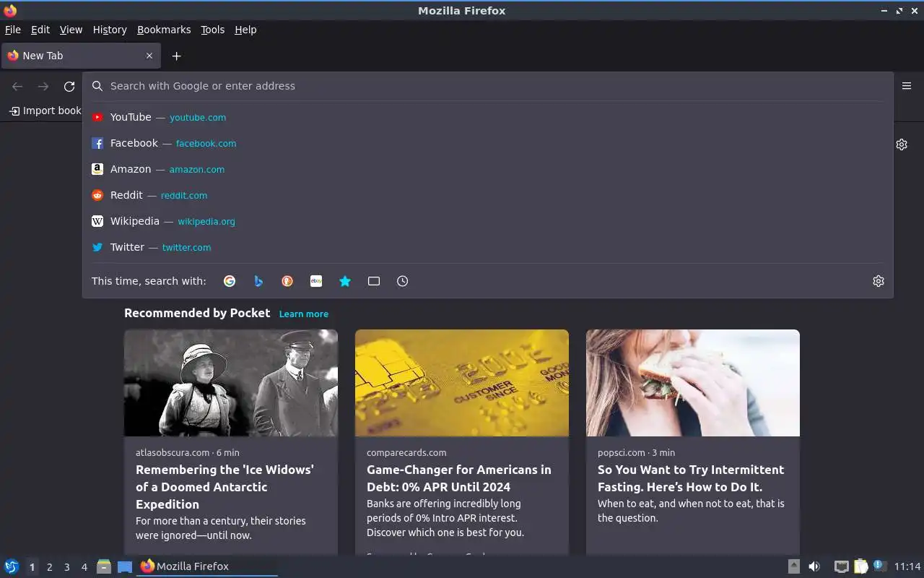Switch to workspace 3 in taskbar
Image resolution: width=924 pixels, height=578 pixels.
66,567
